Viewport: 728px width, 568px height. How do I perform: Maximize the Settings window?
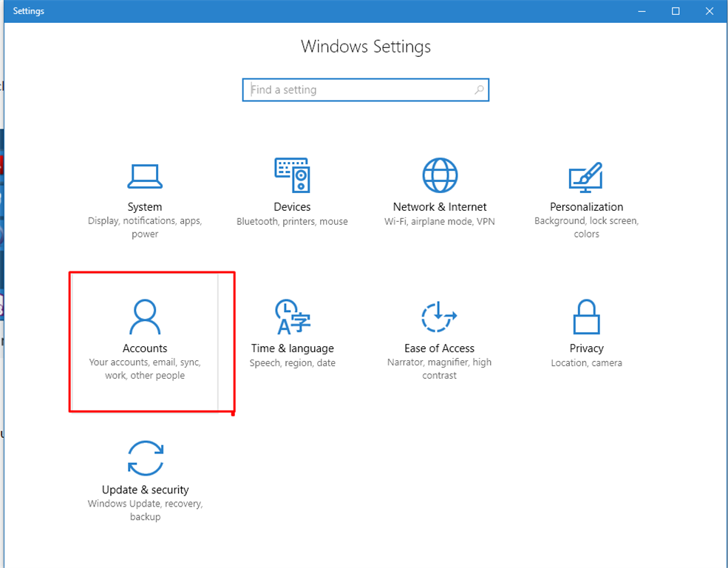[676, 11]
